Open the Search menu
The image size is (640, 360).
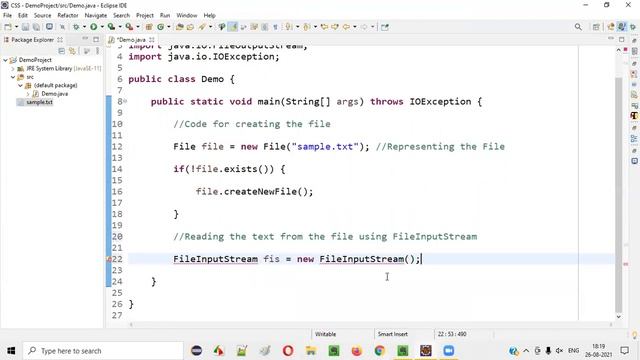point(121,15)
